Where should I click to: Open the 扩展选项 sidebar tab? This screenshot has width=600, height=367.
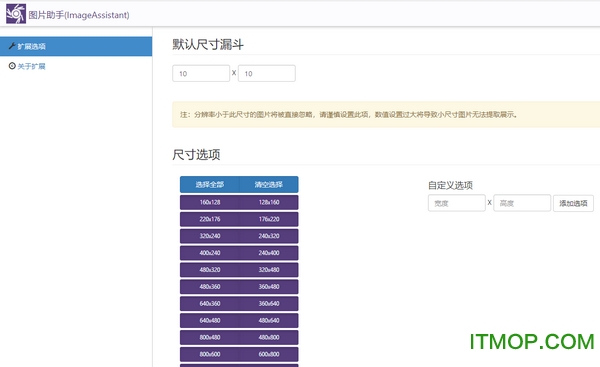coord(76,46)
